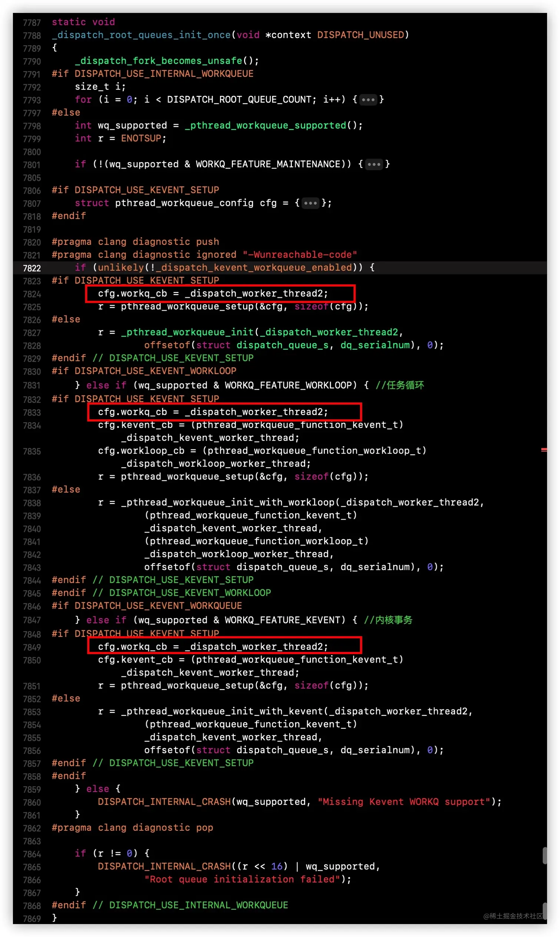Click the "Missing Kevent WORKQ support" string
Image resolution: width=560 pixels, height=937 pixels.
(x=404, y=802)
